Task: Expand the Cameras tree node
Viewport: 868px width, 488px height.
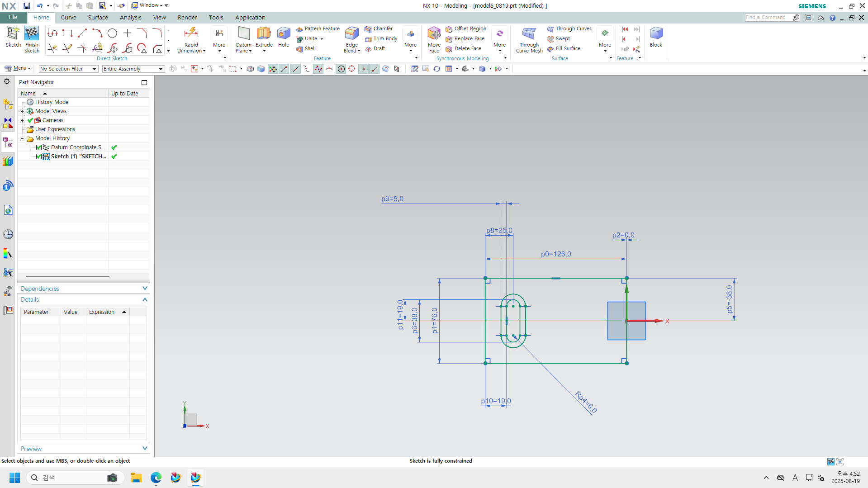Action: click(x=22, y=120)
